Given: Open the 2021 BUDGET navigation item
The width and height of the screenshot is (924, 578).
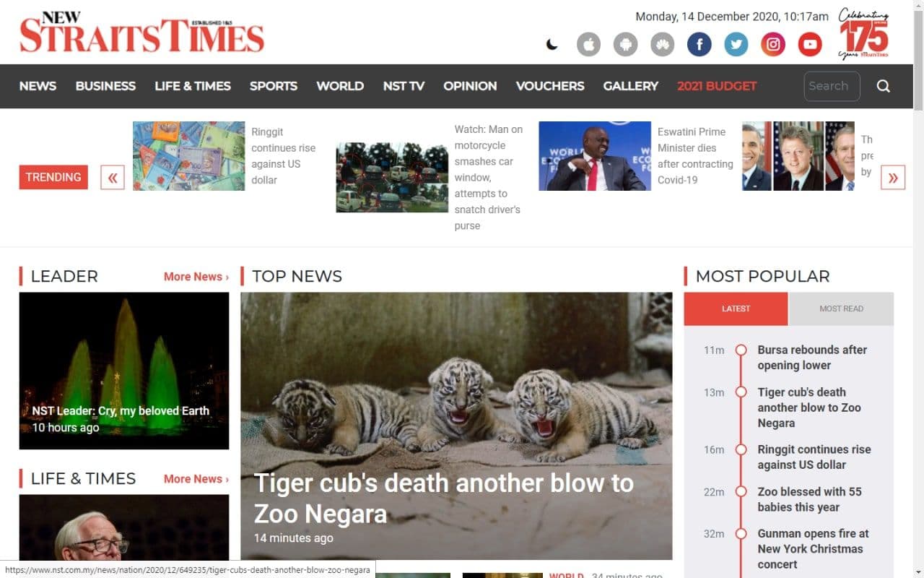Looking at the screenshot, I should point(717,86).
